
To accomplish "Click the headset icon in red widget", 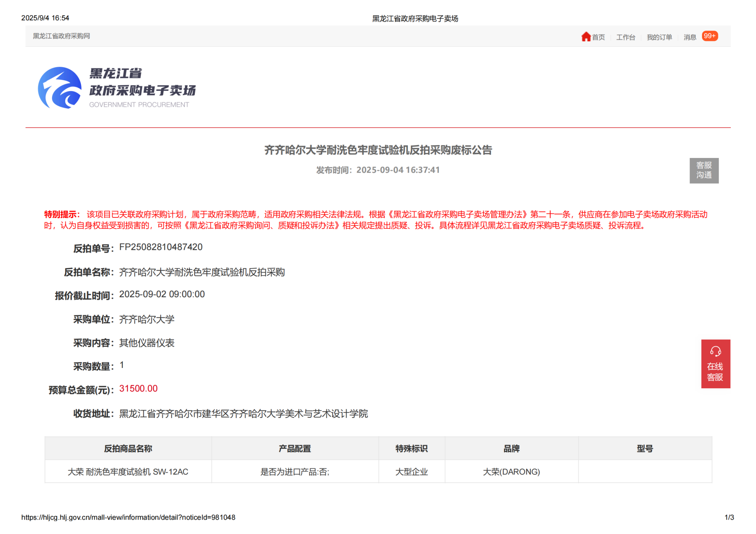I will click(715, 351).
